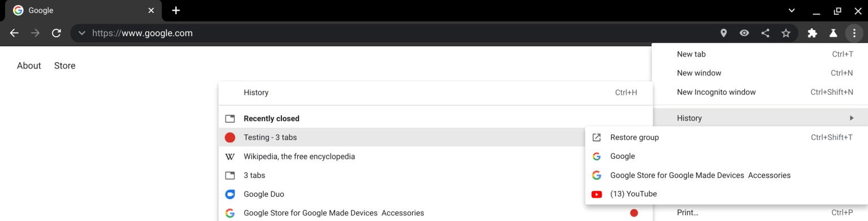Screen dimensions: 868x221
Task: Open the Extensions puzzle piece icon
Action: 813,33
